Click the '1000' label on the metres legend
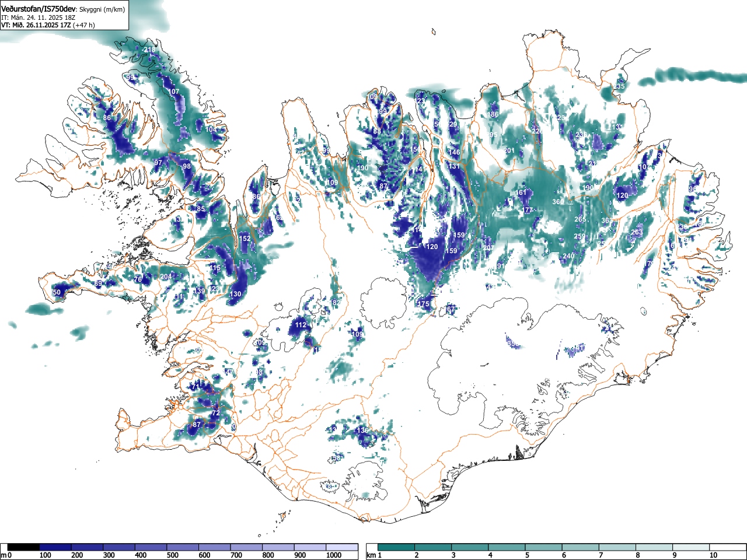The height and width of the screenshot is (560, 747). (334, 555)
